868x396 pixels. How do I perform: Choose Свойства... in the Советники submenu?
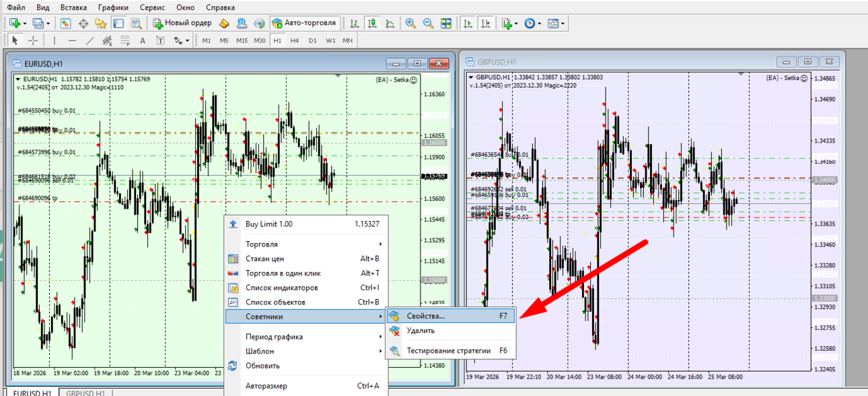click(450, 316)
